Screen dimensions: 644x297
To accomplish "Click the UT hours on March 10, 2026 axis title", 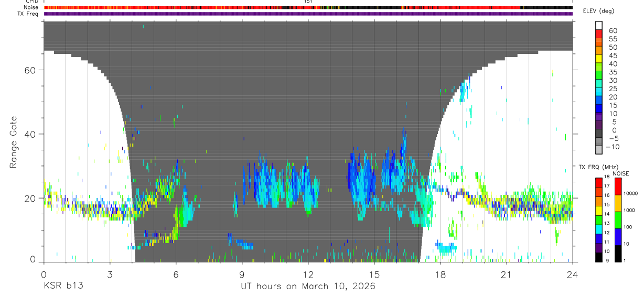I will point(308,286).
